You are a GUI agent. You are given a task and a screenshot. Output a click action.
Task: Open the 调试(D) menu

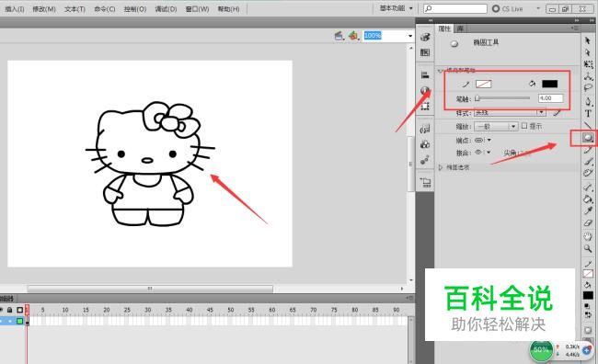(166, 9)
